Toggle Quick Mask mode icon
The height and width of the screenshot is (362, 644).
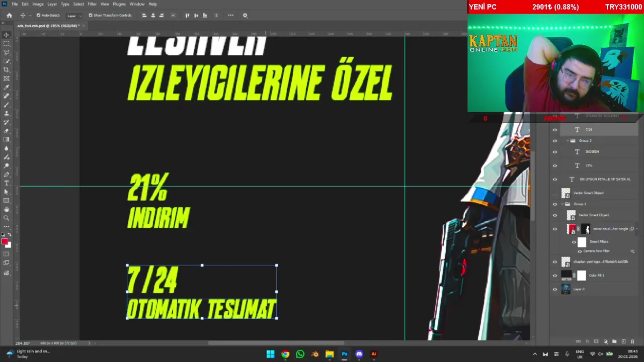coord(7,254)
